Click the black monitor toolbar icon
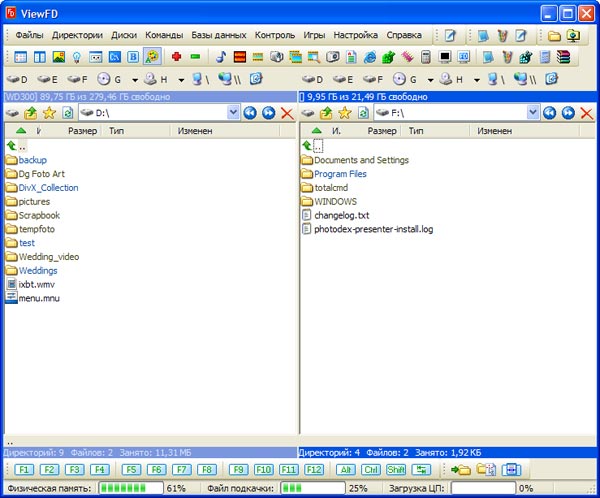This screenshot has height=498, width=600. (x=445, y=57)
